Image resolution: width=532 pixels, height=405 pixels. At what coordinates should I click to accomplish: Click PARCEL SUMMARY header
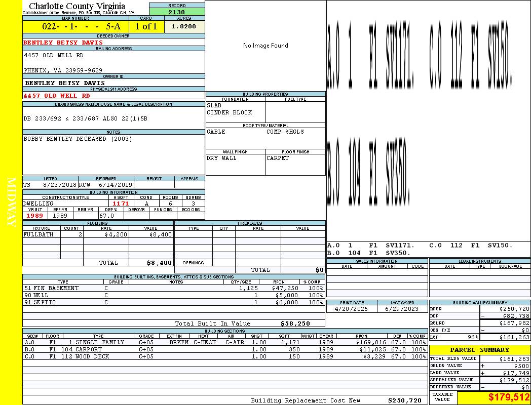coord(479,350)
